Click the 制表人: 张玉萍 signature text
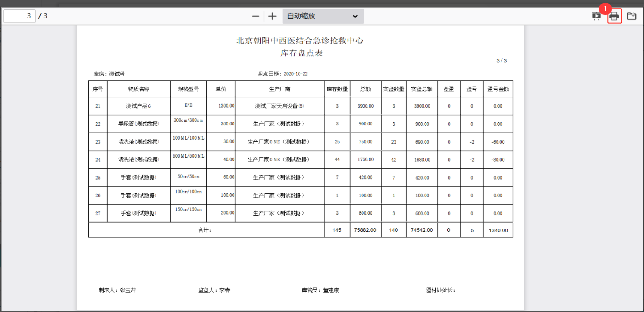This screenshot has height=312, width=644. click(117, 290)
